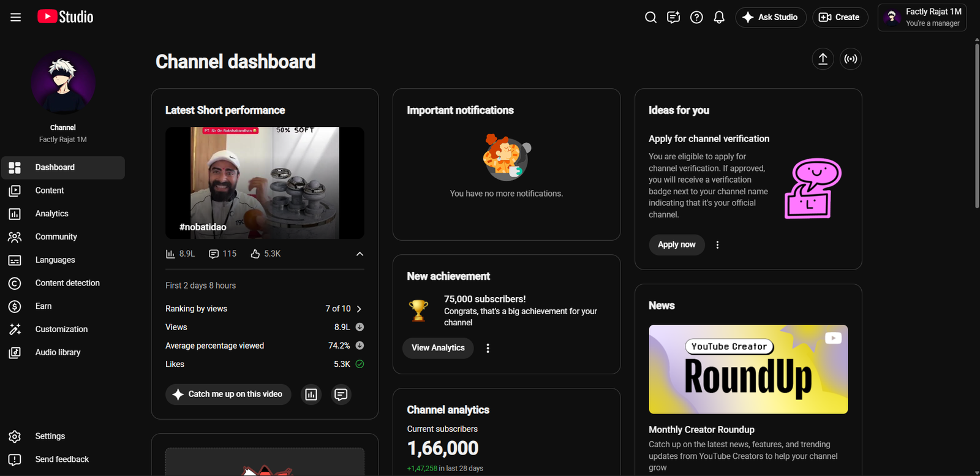Click the upload videos icon

[x=823, y=59]
